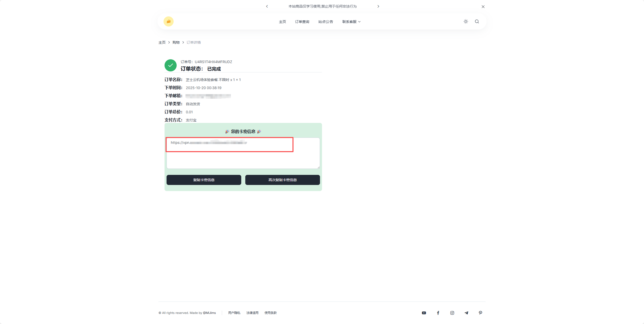Dismiss the announcement banner with X
Viewport: 644px width, 324px height.
tap(483, 7)
